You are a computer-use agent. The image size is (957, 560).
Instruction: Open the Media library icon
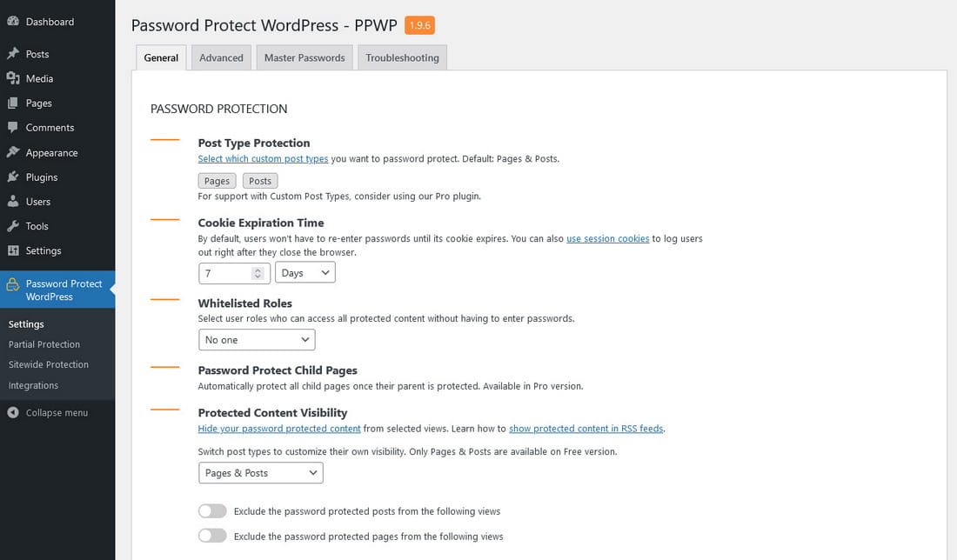[13, 78]
